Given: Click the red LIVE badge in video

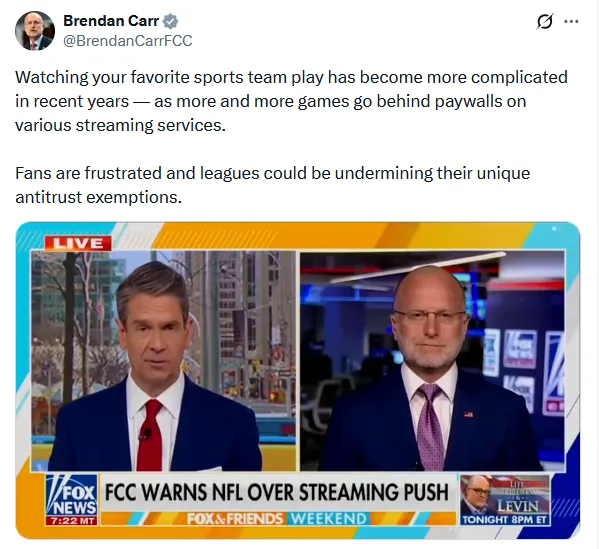Looking at the screenshot, I should pyautogui.click(x=78, y=243).
